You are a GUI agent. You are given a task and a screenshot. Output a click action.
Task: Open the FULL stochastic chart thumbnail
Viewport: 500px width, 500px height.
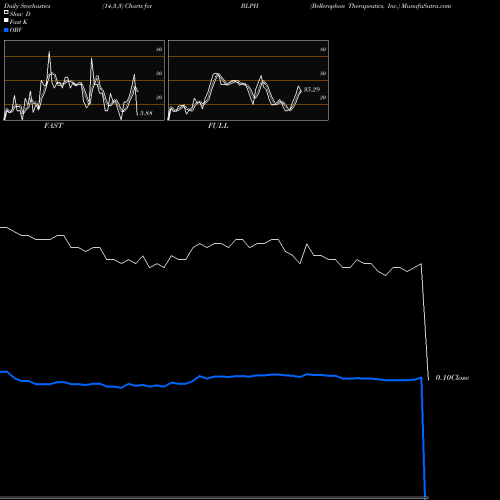(248, 80)
